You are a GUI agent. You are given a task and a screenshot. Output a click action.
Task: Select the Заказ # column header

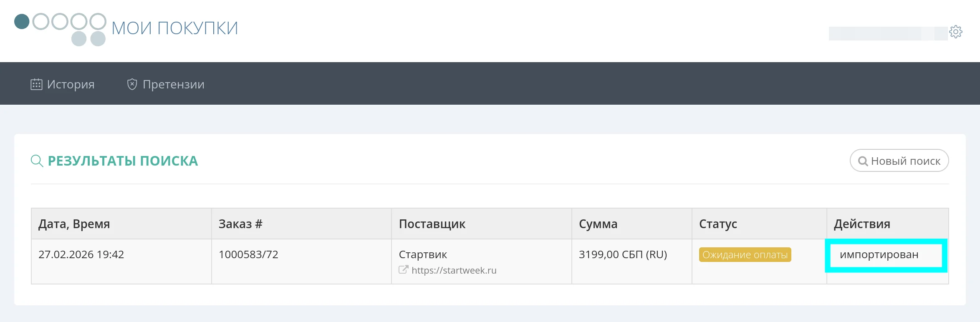(241, 224)
